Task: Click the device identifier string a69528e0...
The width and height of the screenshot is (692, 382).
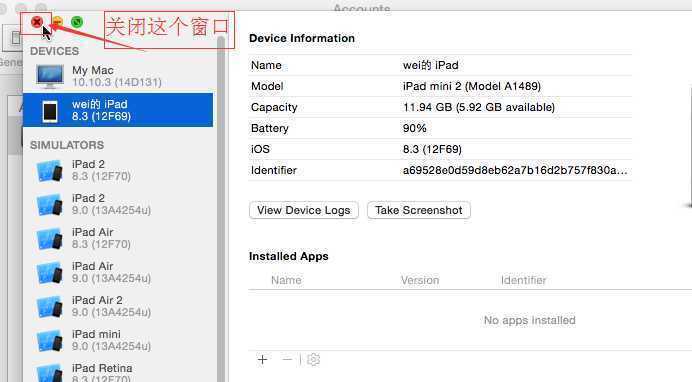Action: click(x=515, y=170)
